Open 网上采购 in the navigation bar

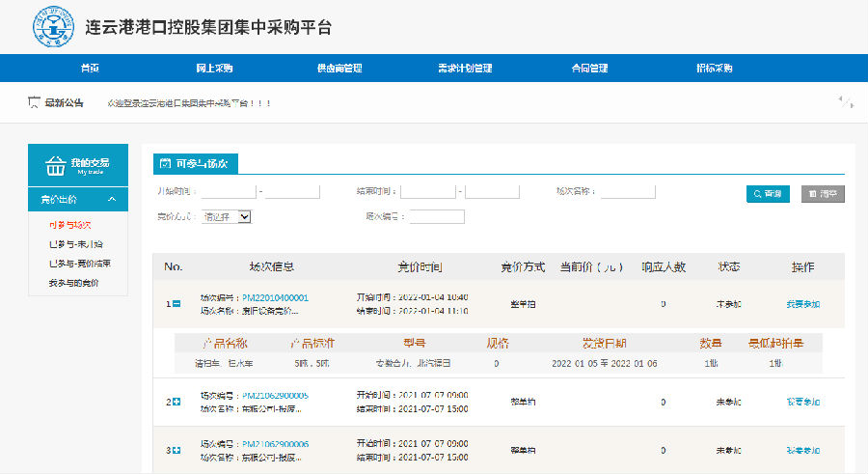pos(214,69)
